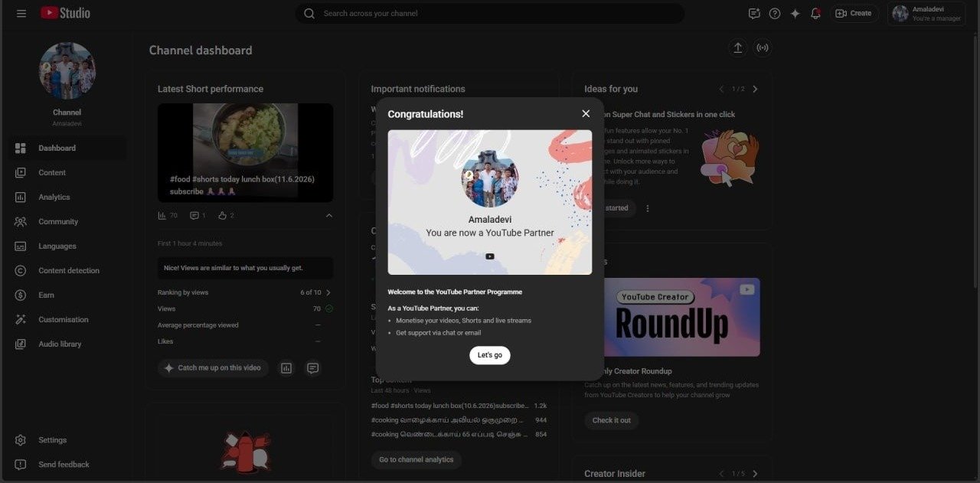This screenshot has height=483, width=980.
Task: Open the Help question mark icon
Action: pyautogui.click(x=775, y=13)
